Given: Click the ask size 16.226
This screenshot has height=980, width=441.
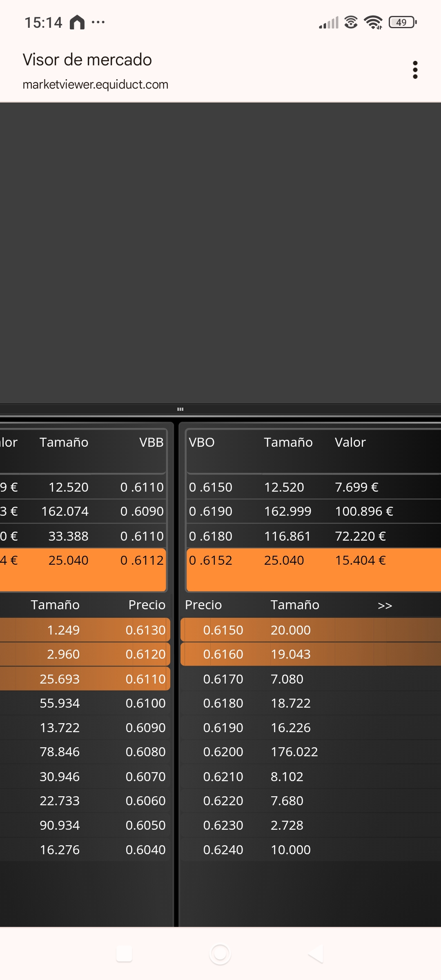Looking at the screenshot, I should click(290, 728).
